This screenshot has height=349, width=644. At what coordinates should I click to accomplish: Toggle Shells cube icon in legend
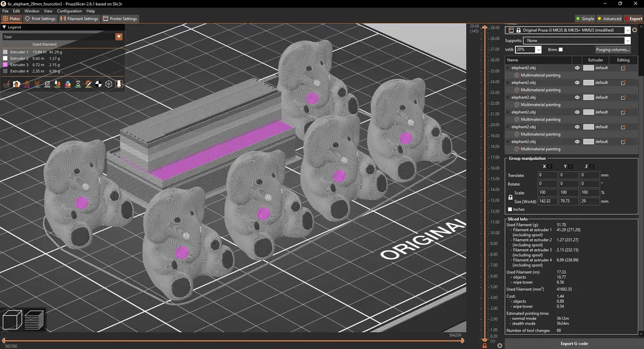pyautogui.click(x=109, y=84)
